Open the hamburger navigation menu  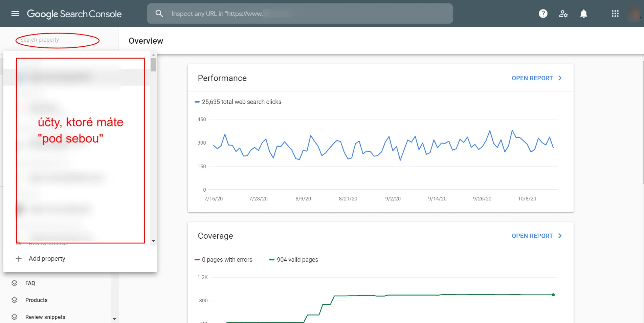pyautogui.click(x=15, y=14)
